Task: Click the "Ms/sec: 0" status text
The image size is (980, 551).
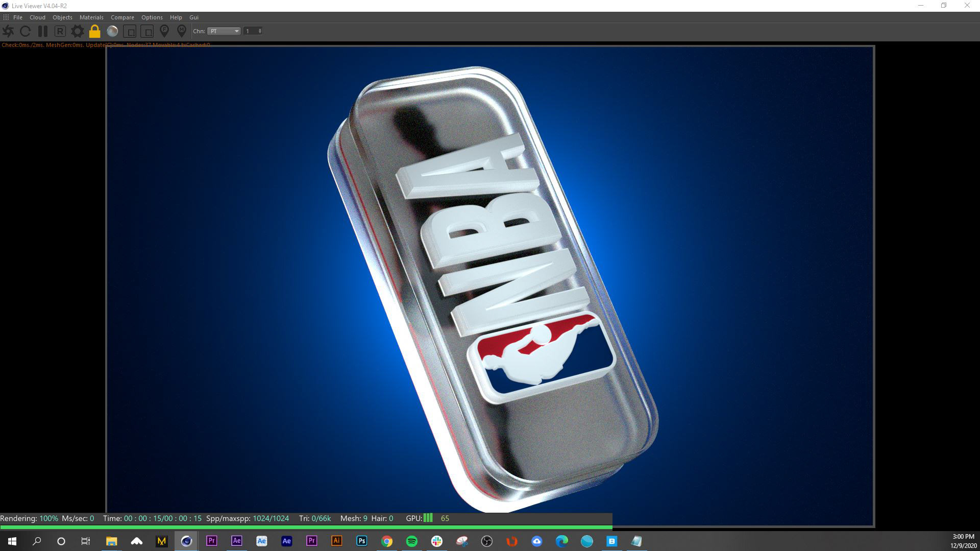Action: click(x=78, y=518)
